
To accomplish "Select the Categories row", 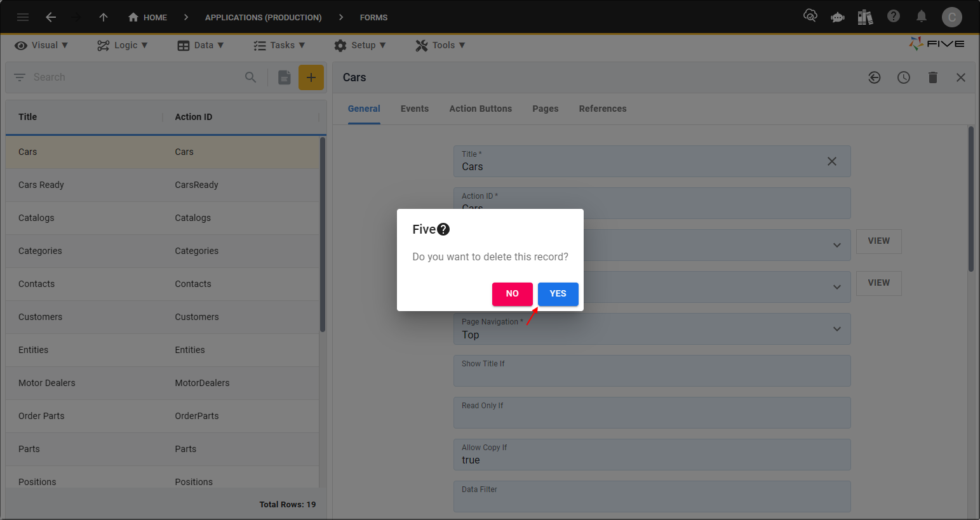I will (x=163, y=251).
